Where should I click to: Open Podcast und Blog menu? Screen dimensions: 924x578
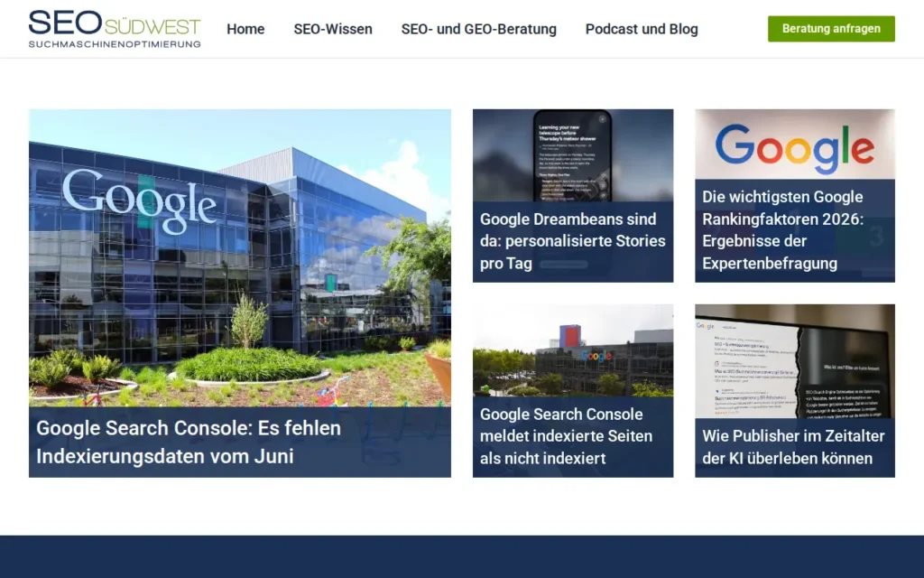[x=642, y=29]
